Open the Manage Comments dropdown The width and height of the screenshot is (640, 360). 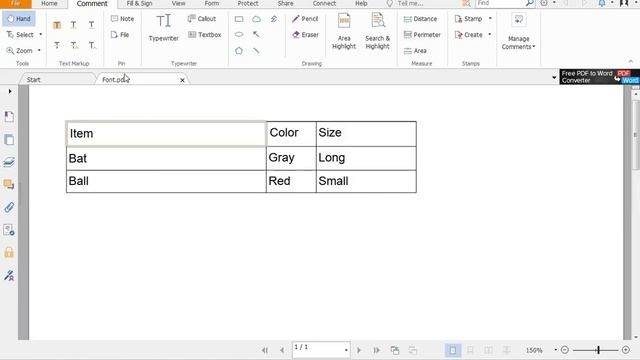pos(518,31)
